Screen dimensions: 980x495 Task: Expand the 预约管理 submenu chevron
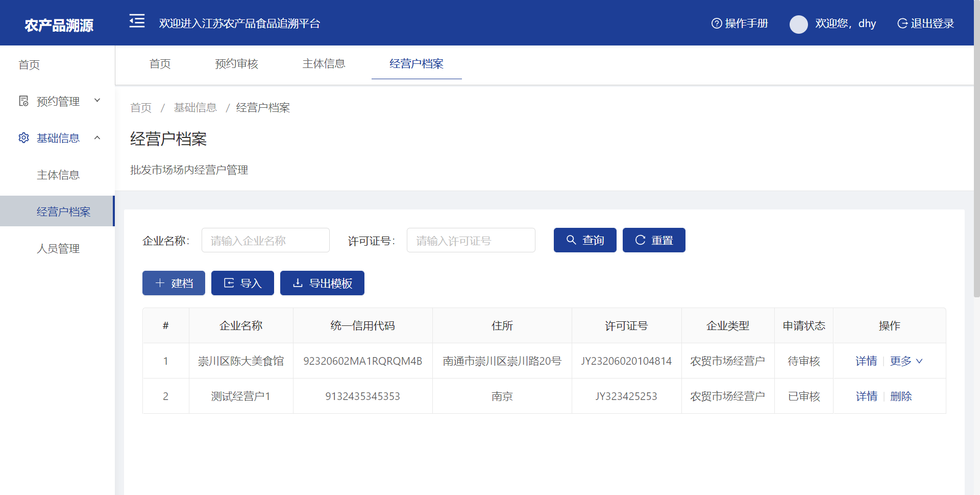pyautogui.click(x=97, y=101)
